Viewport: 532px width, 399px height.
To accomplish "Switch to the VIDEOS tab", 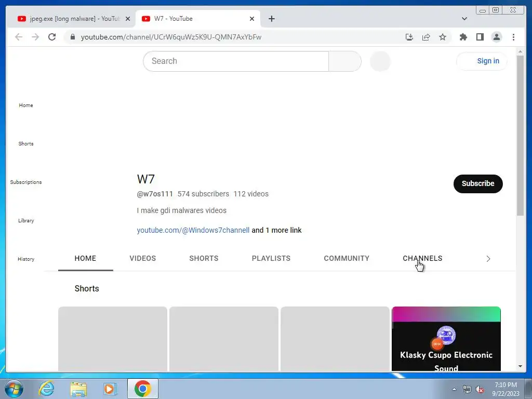I will pyautogui.click(x=142, y=258).
